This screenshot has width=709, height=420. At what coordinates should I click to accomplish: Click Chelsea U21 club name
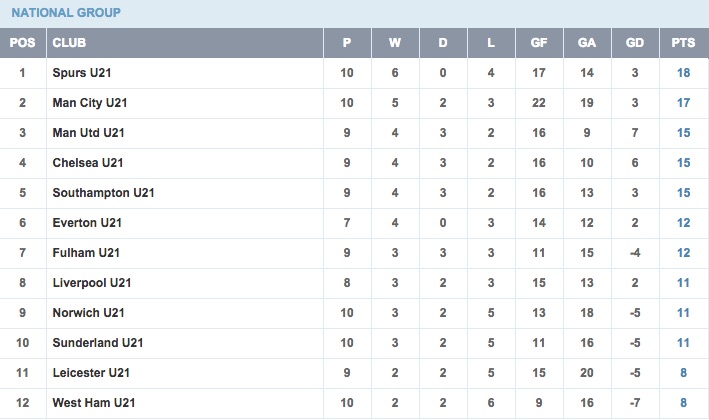point(88,163)
